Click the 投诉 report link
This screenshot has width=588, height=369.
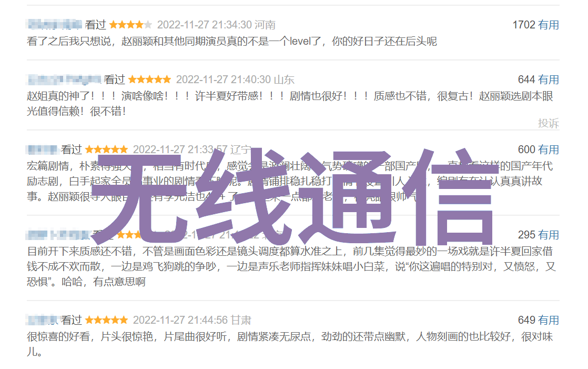[548, 123]
